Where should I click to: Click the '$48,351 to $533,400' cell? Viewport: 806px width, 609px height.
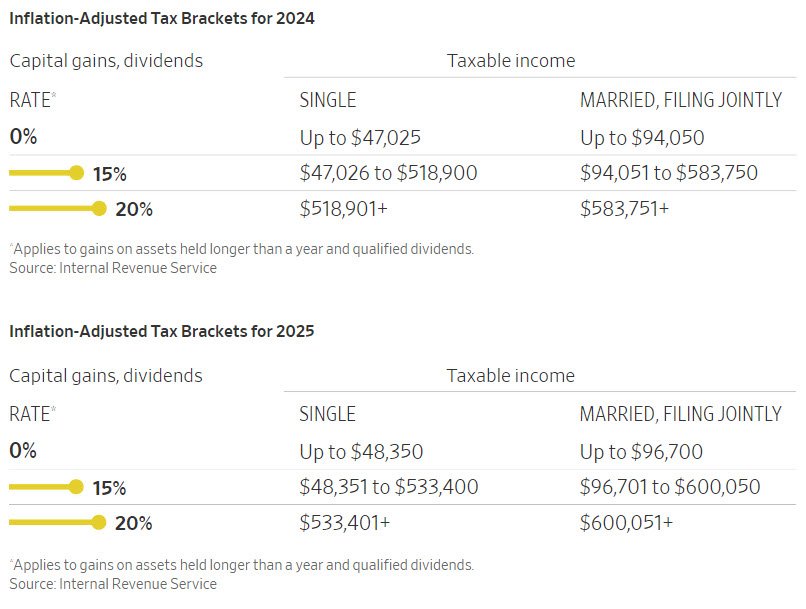click(389, 487)
